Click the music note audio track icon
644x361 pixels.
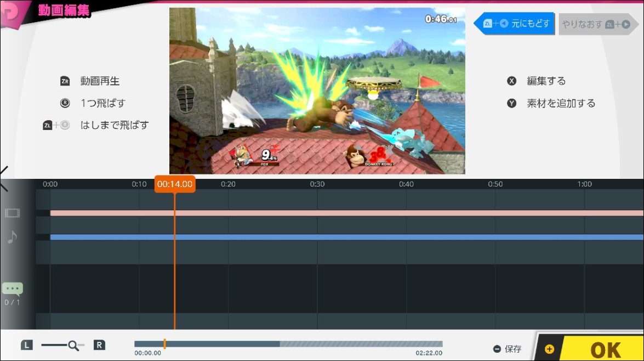click(12, 237)
